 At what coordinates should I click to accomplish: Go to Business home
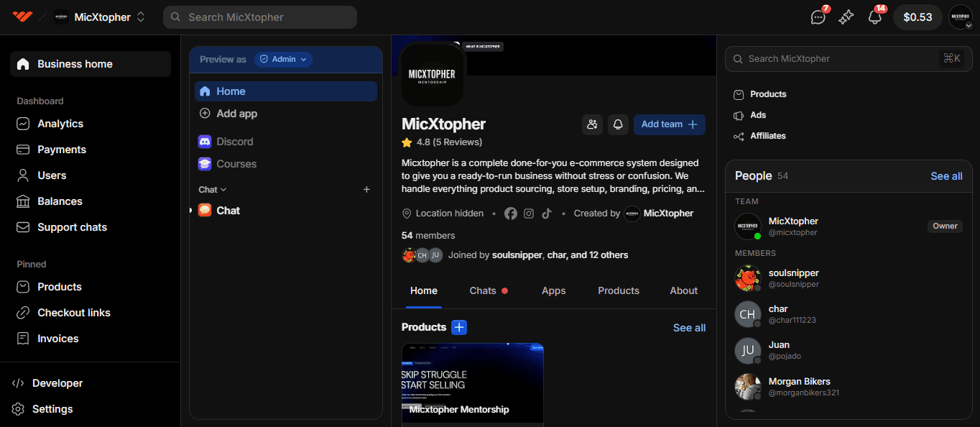(x=91, y=64)
